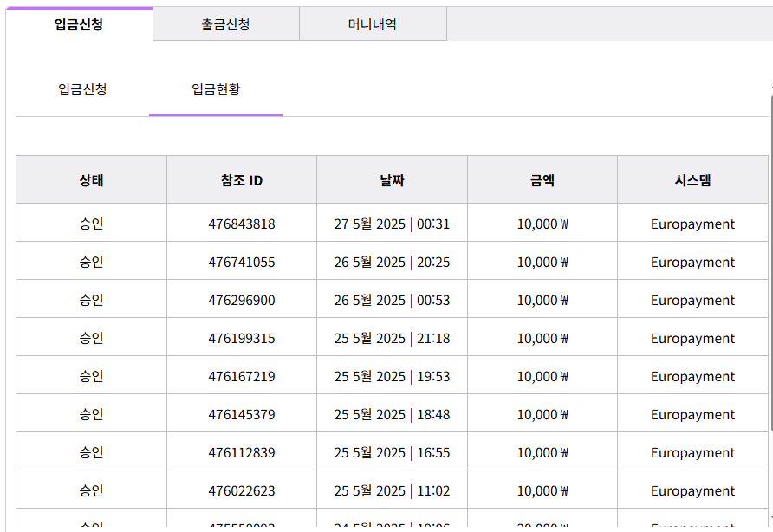Select reference ID 476843818
This screenshot has width=773, height=532.
click(242, 224)
